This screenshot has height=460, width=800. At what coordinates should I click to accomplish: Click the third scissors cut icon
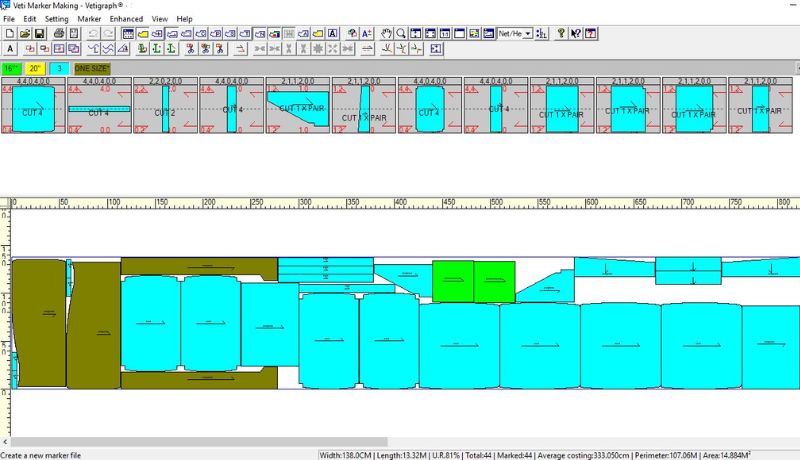pos(220,49)
